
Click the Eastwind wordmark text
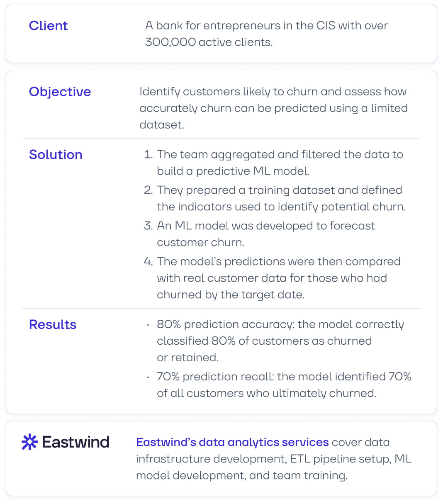(75, 442)
